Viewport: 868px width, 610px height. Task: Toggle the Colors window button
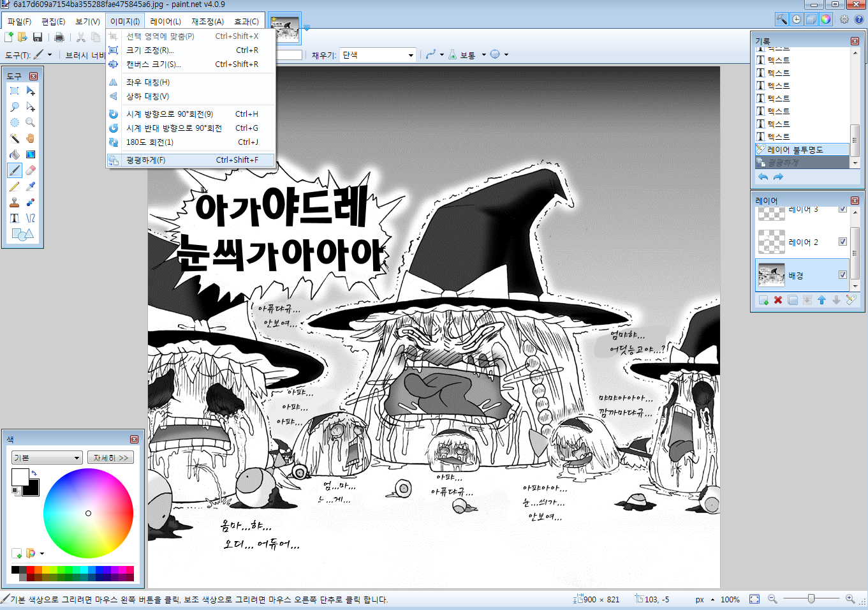coord(826,19)
